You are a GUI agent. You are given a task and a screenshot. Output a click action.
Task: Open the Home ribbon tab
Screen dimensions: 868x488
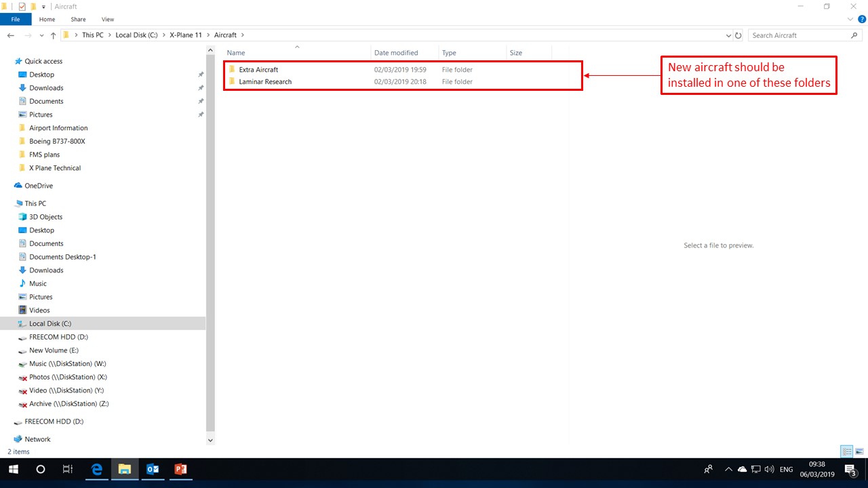tap(47, 20)
